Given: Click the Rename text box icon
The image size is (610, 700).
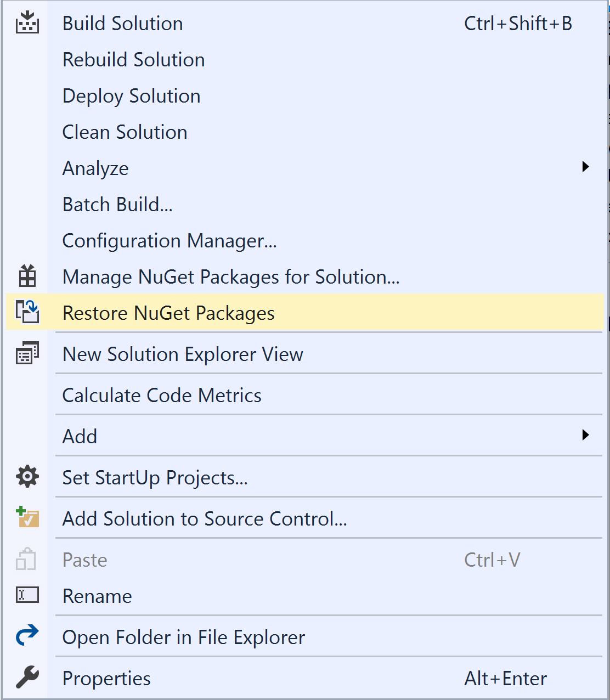Looking at the screenshot, I should point(27,595).
